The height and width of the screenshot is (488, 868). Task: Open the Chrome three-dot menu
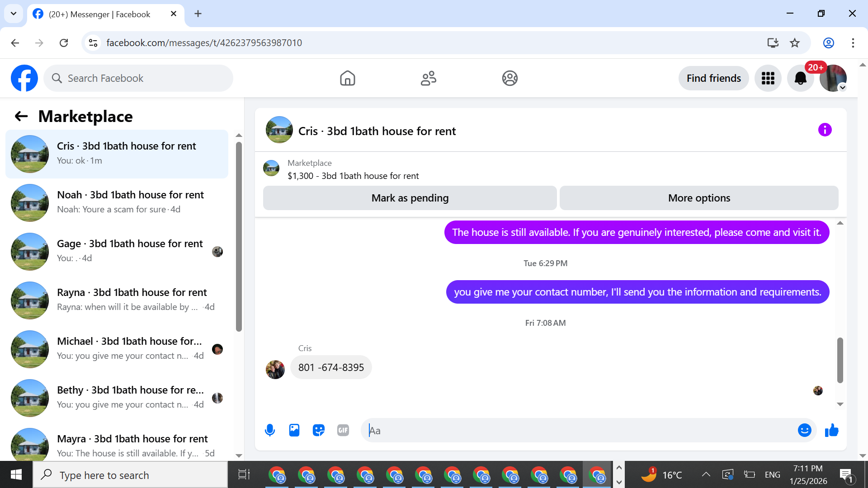pyautogui.click(x=853, y=43)
